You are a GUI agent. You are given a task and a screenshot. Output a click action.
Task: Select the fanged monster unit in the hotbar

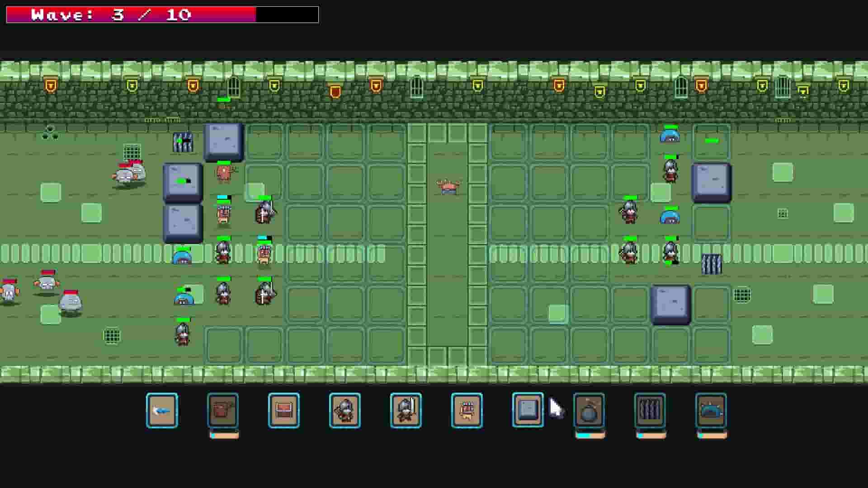(466, 410)
